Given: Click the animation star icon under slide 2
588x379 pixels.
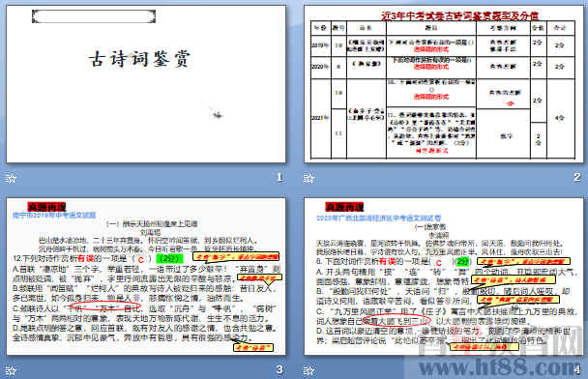Looking at the screenshot, I should [309, 178].
